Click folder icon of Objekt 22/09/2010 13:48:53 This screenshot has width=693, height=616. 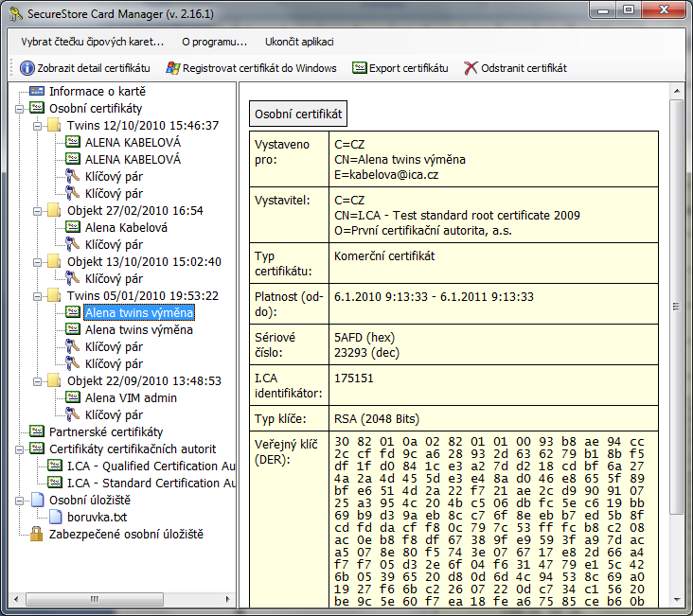point(54,380)
